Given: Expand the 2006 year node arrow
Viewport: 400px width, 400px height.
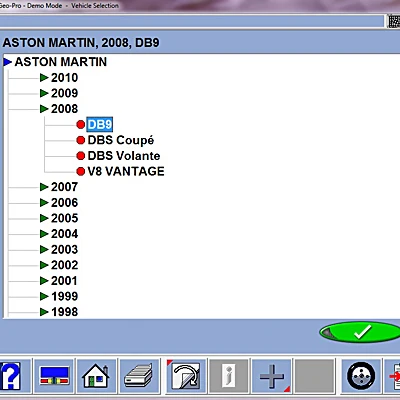Looking at the screenshot, I should [x=44, y=203].
